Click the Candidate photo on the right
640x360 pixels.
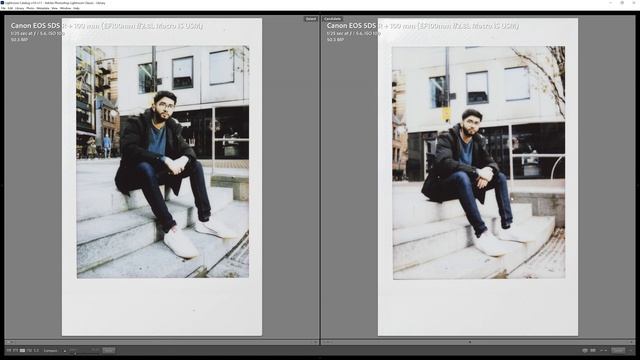tap(478, 177)
